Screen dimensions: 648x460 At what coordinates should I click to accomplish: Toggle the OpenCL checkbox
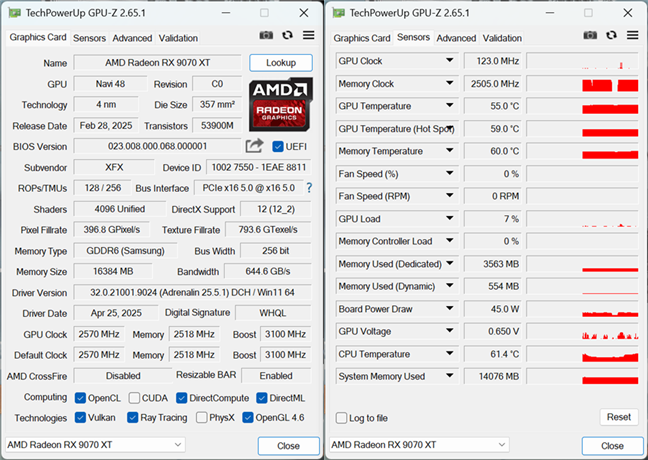coord(80,398)
